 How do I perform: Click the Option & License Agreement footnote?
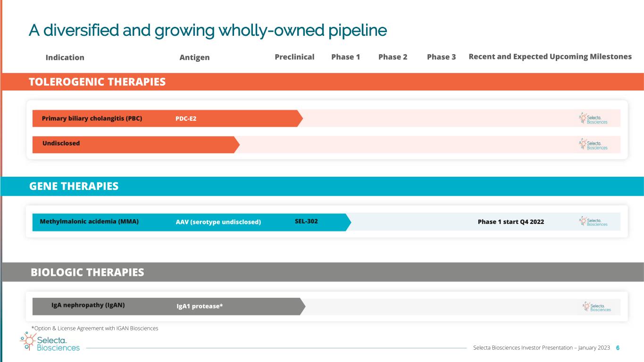pyautogui.click(x=95, y=328)
